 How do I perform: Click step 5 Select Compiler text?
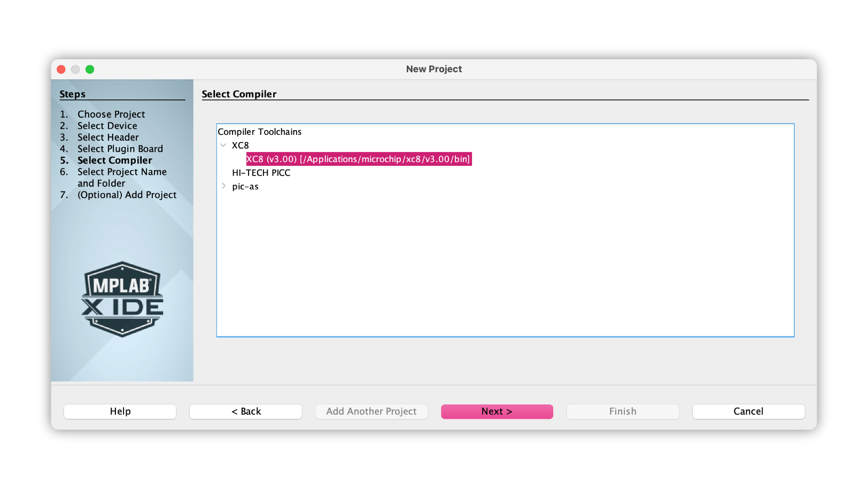(x=114, y=161)
